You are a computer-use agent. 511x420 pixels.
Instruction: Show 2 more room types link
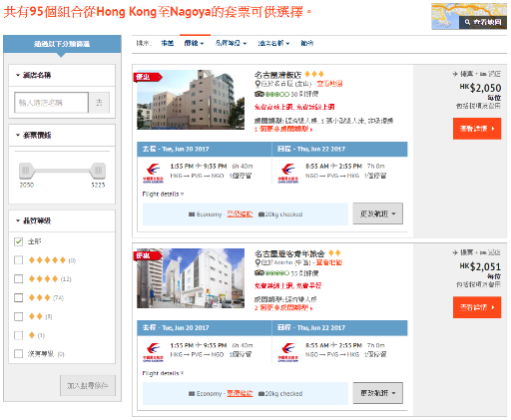[x=283, y=308]
